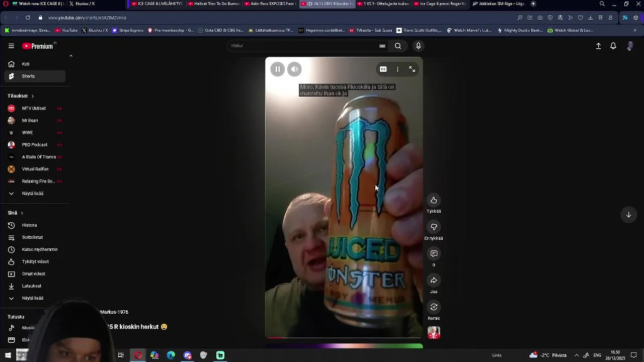Open the Stripe Express bookmark
The width and height of the screenshot is (644, 362).
pyautogui.click(x=127, y=30)
